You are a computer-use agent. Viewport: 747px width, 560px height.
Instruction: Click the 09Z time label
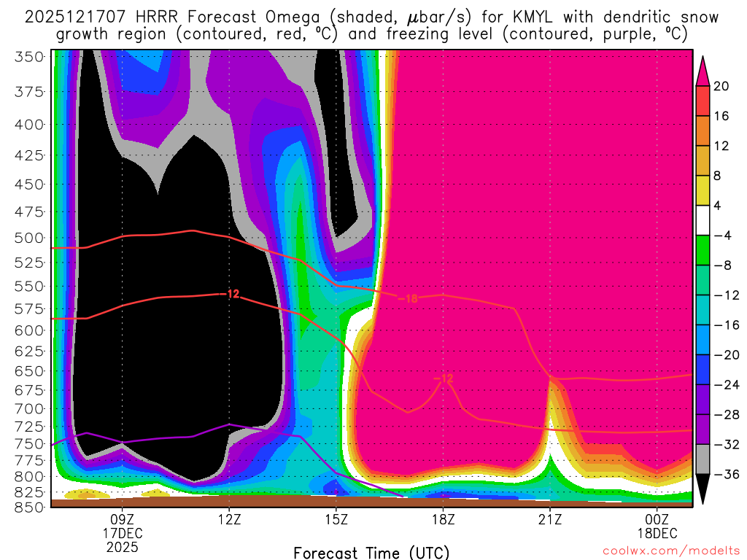[122, 519]
